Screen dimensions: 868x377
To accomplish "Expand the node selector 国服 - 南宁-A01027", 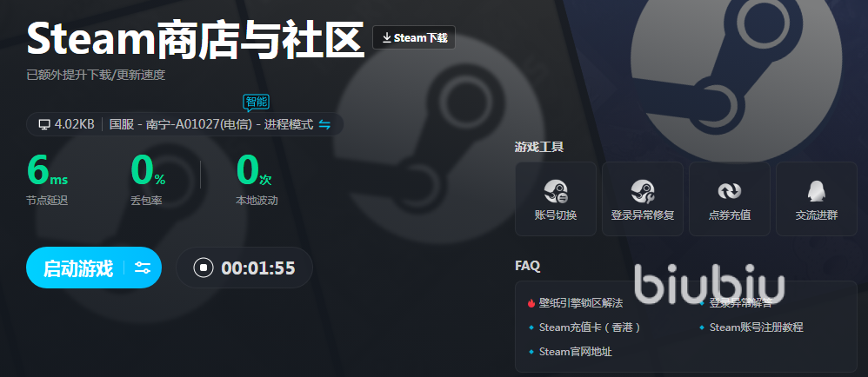I will point(210,124).
